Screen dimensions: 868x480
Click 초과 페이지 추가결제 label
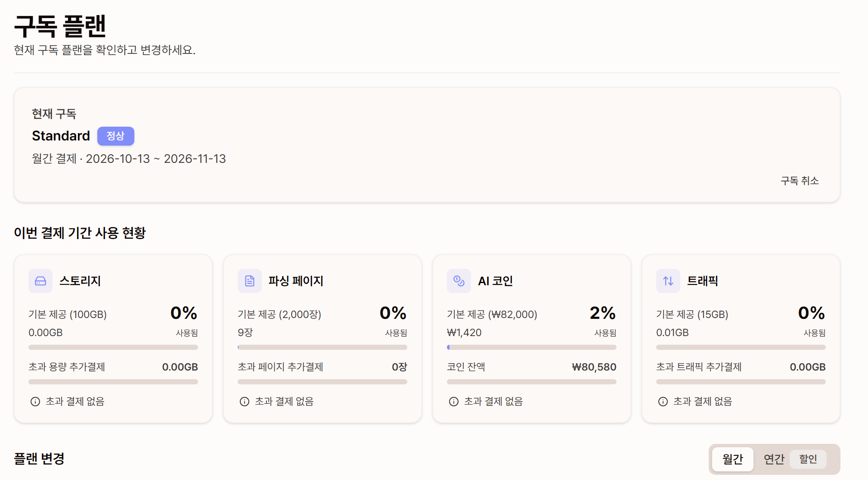(280, 367)
